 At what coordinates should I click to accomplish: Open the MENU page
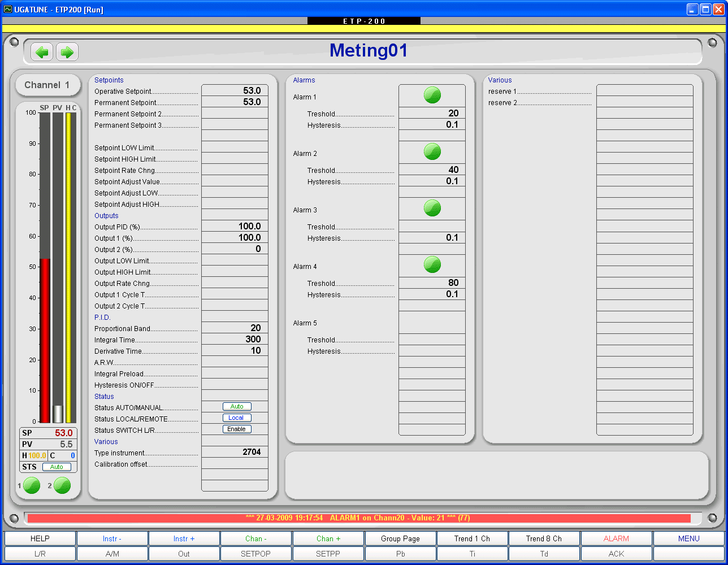coord(689,538)
